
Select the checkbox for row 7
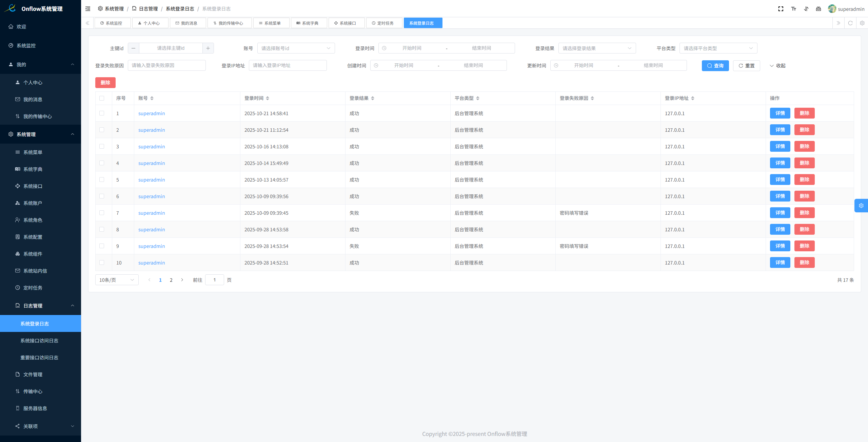coord(102,213)
